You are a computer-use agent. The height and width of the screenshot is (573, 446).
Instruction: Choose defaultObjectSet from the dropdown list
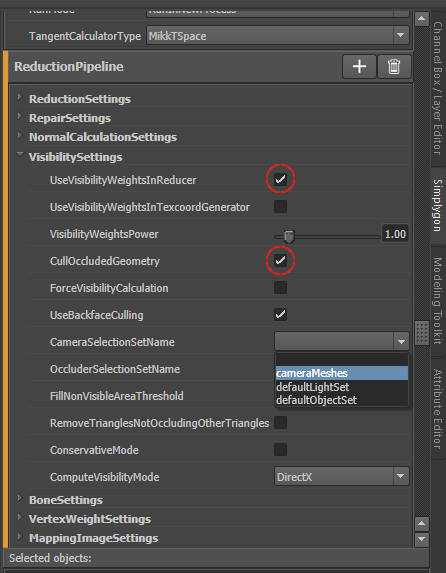click(341, 400)
